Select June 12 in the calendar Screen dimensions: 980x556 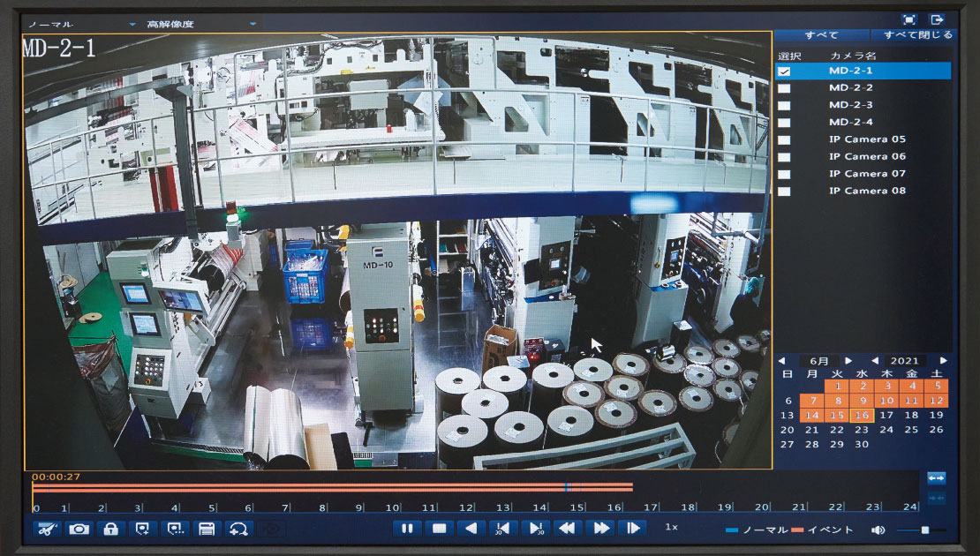(x=936, y=401)
